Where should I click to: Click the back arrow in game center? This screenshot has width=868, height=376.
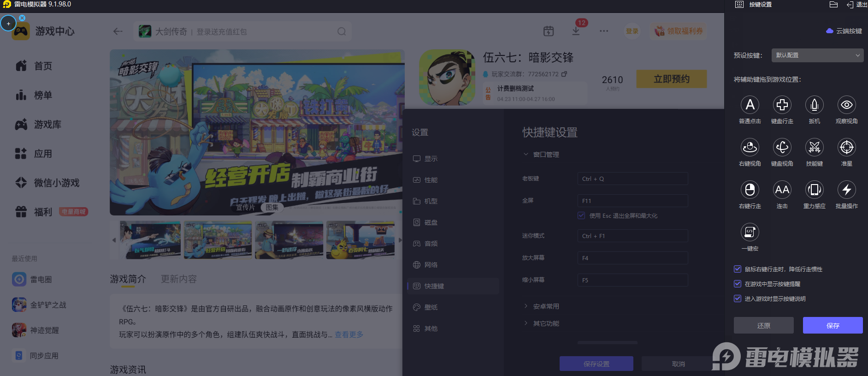click(118, 31)
